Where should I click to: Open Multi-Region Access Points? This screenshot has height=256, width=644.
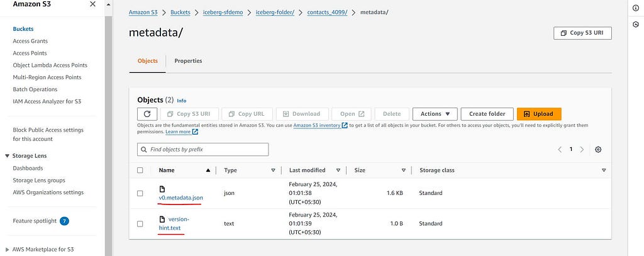pos(47,77)
